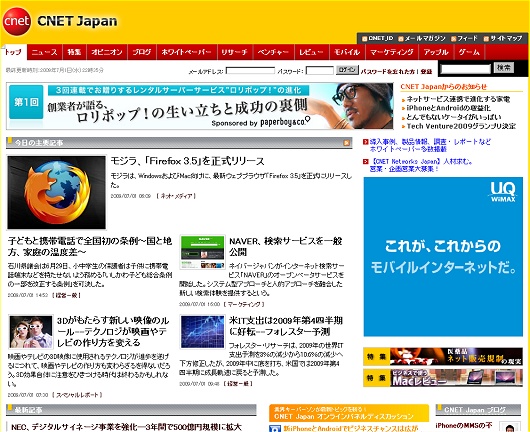Open とんでもないケータイがいっぱい notice
This screenshot has height=432, width=530.
tap(453, 117)
